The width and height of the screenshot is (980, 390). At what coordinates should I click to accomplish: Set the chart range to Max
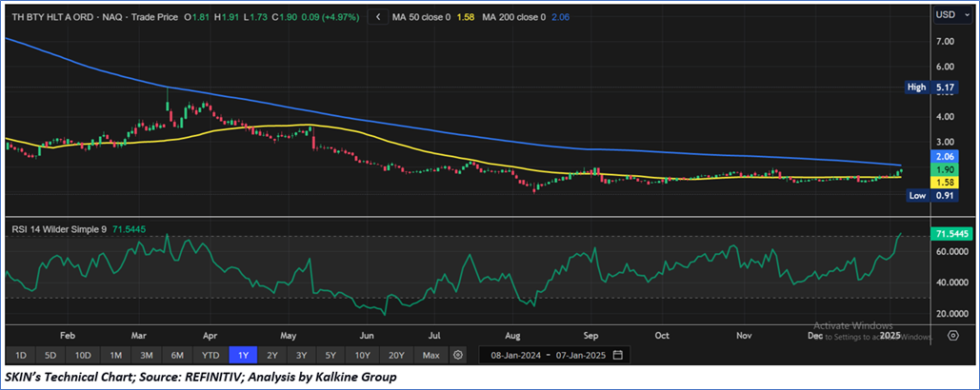point(430,355)
